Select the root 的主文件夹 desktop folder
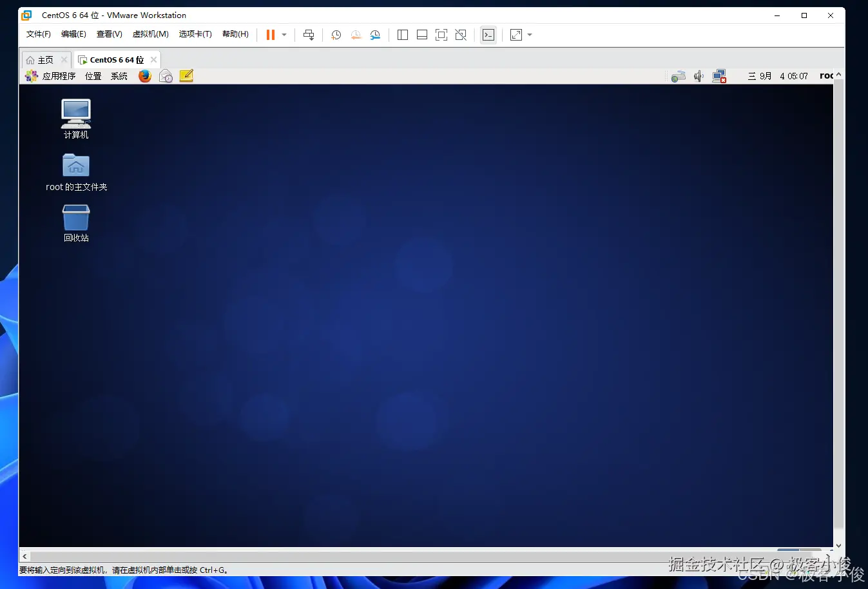Image resolution: width=868 pixels, height=589 pixels. (76, 172)
